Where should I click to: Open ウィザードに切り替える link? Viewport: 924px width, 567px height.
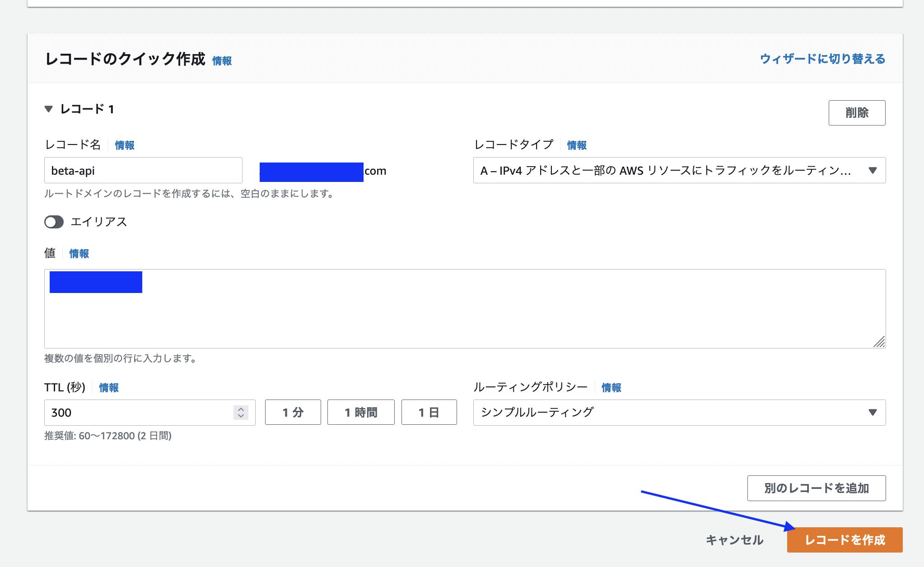(x=822, y=59)
